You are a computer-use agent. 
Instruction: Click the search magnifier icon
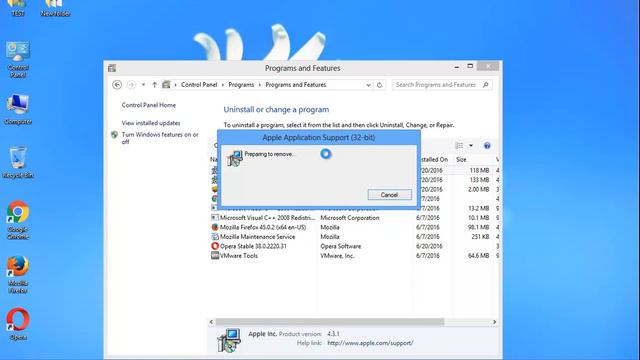click(x=485, y=84)
